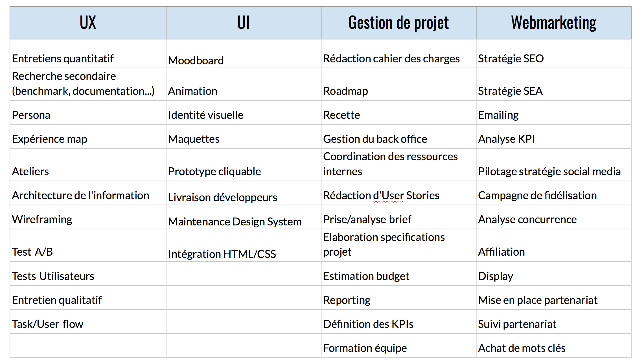644x360 pixels.
Task: Click the Estimation budget cell
Action: [x=398, y=274]
